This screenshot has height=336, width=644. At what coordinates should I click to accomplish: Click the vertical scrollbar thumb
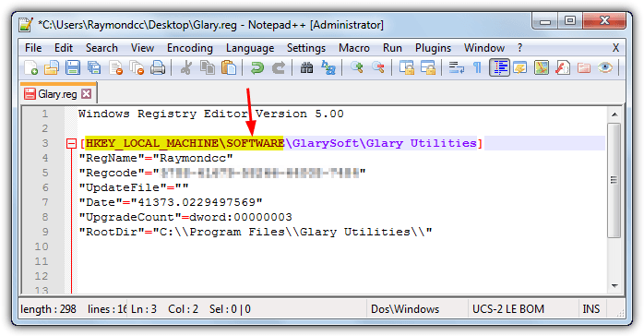(614, 180)
